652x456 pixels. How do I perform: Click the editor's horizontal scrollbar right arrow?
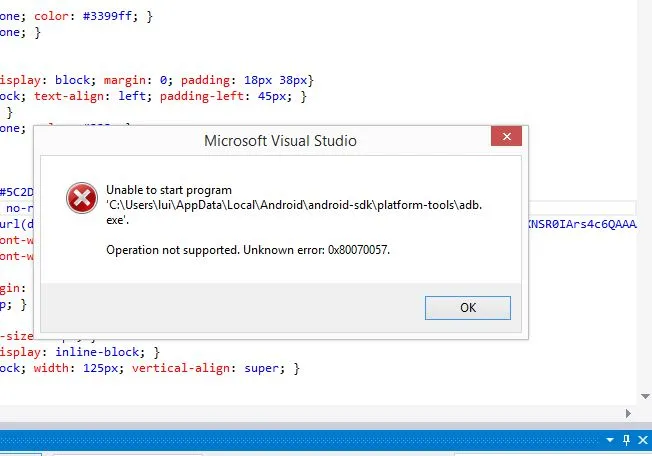(x=628, y=413)
